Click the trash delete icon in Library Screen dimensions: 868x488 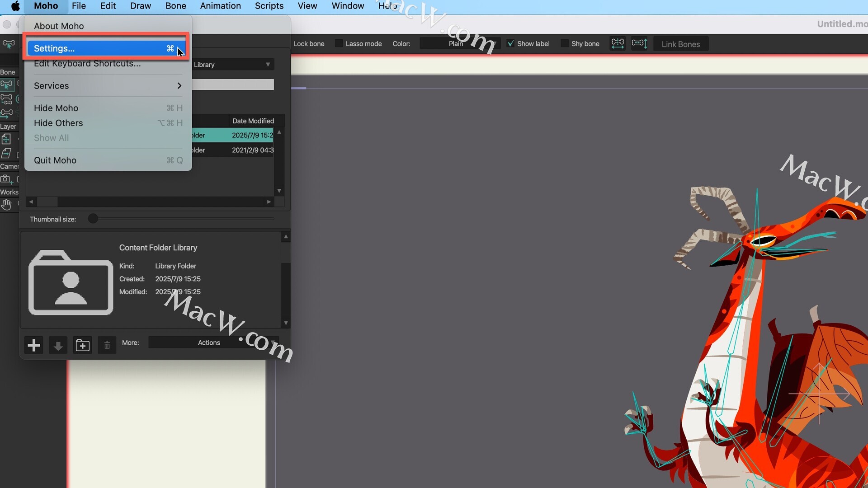click(x=107, y=346)
